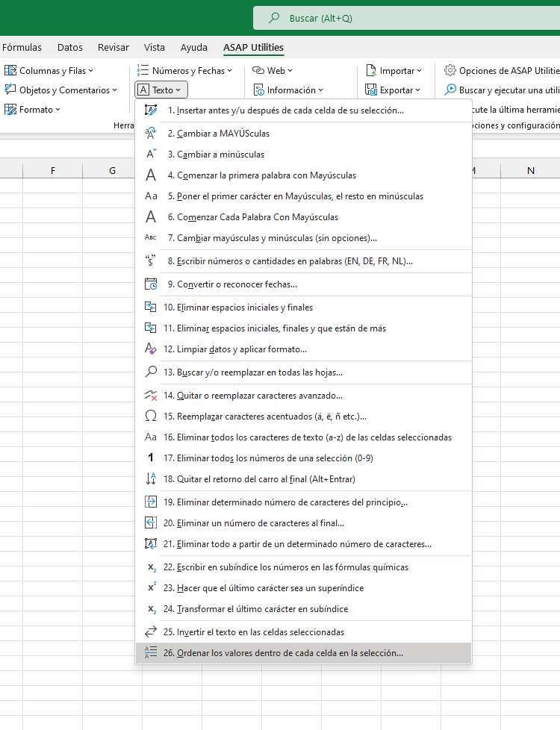Switch to the Fórmulas tab

coord(22,48)
